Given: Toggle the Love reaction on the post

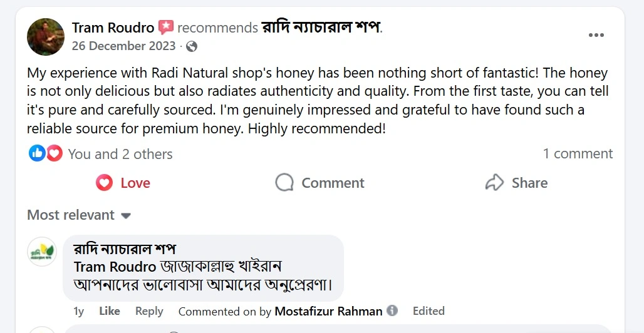Looking at the screenshot, I should 123,183.
